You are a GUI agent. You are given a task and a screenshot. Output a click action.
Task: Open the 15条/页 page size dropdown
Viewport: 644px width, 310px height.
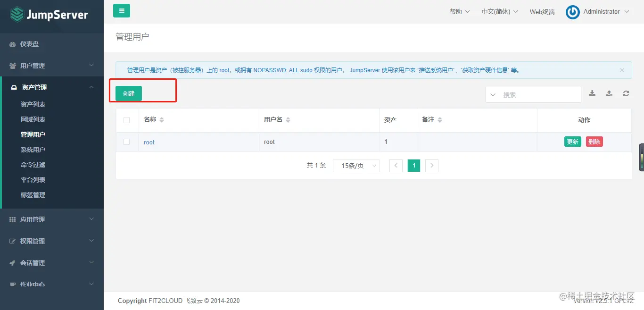coord(356,165)
